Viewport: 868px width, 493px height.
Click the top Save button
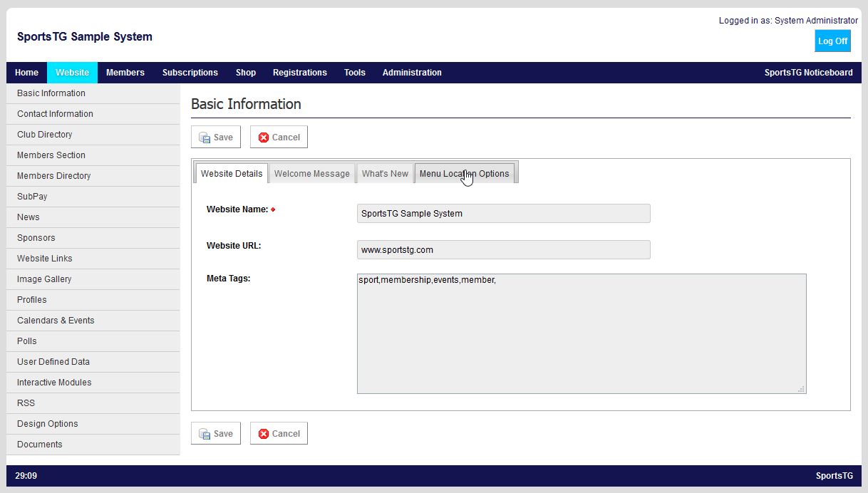[x=216, y=137]
